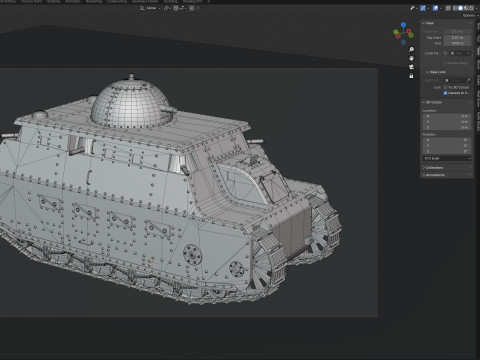Click the eyedropper beside Lock to Object field
This screenshot has width=480, height=360.
[x=468, y=80]
